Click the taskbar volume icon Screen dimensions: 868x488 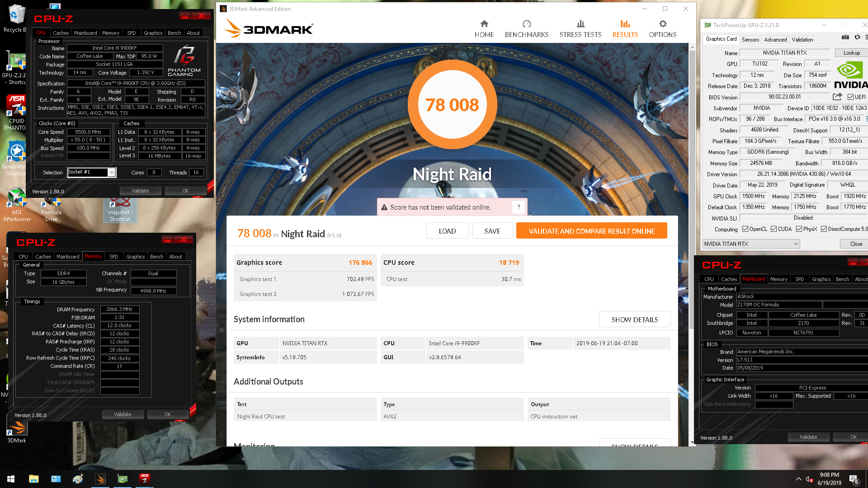[809, 479]
